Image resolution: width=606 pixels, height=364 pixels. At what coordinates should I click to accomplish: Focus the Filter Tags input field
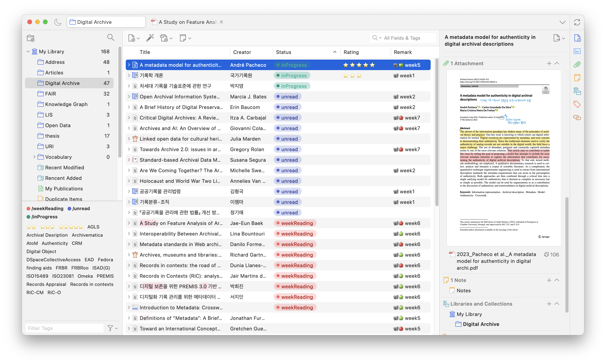pyautogui.click(x=64, y=328)
